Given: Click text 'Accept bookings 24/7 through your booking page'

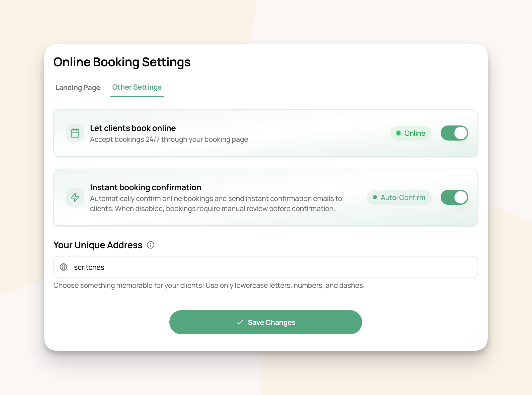Looking at the screenshot, I should [x=169, y=139].
